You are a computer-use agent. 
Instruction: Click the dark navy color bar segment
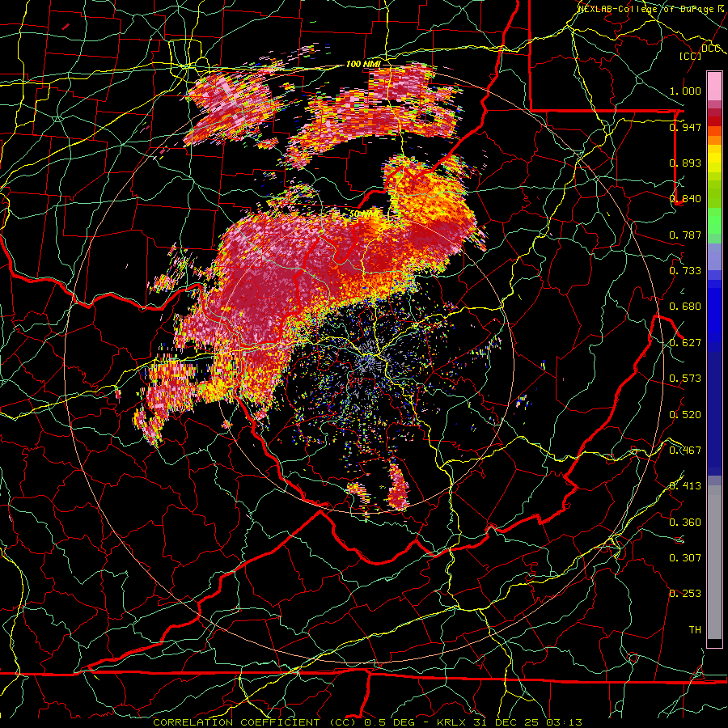tap(714, 413)
